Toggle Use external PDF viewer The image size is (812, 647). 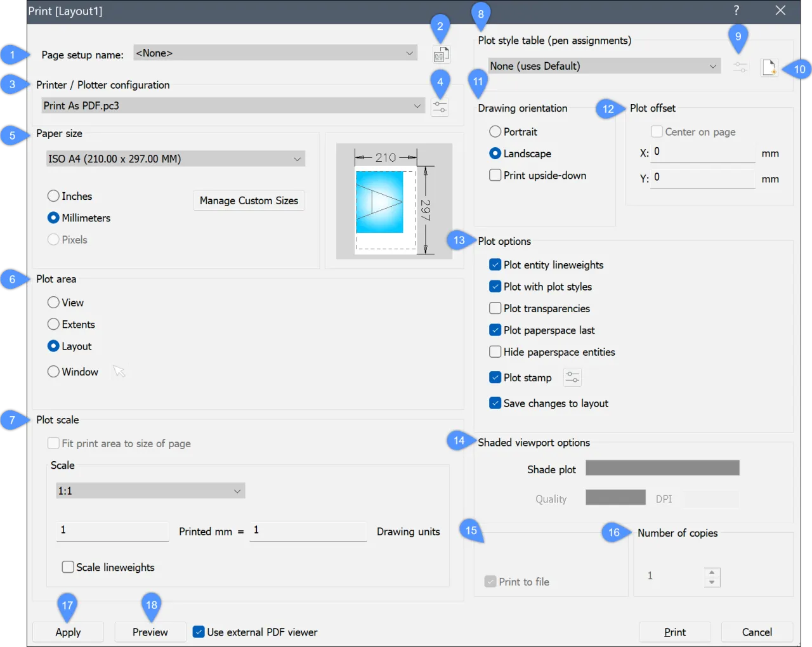click(x=199, y=632)
